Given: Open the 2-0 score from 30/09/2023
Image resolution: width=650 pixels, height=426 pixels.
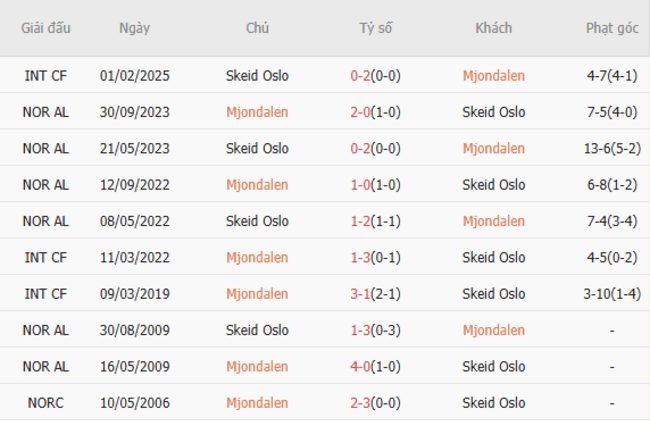Looking at the screenshot, I should (x=375, y=112).
